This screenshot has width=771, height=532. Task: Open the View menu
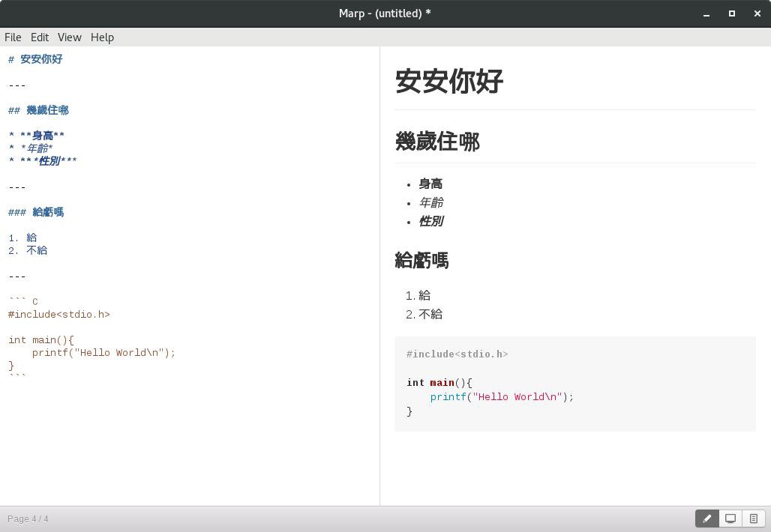tap(69, 37)
